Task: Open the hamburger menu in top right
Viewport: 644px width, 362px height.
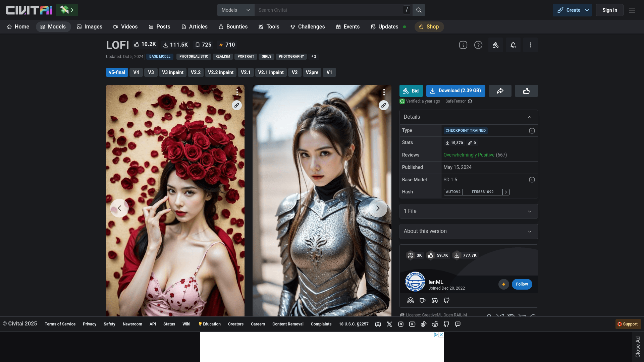Action: pyautogui.click(x=632, y=10)
